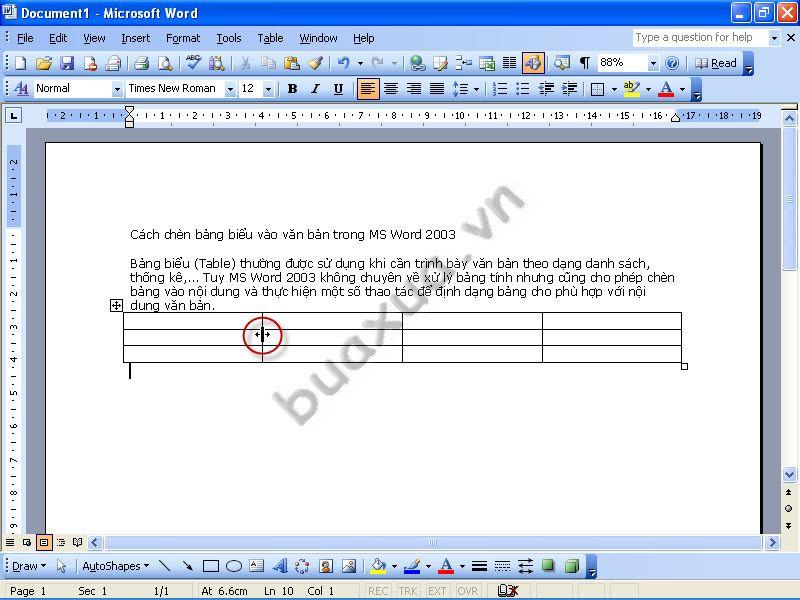The image size is (800, 600).
Task: Select the Rectangle drawing tool
Action: (211, 566)
